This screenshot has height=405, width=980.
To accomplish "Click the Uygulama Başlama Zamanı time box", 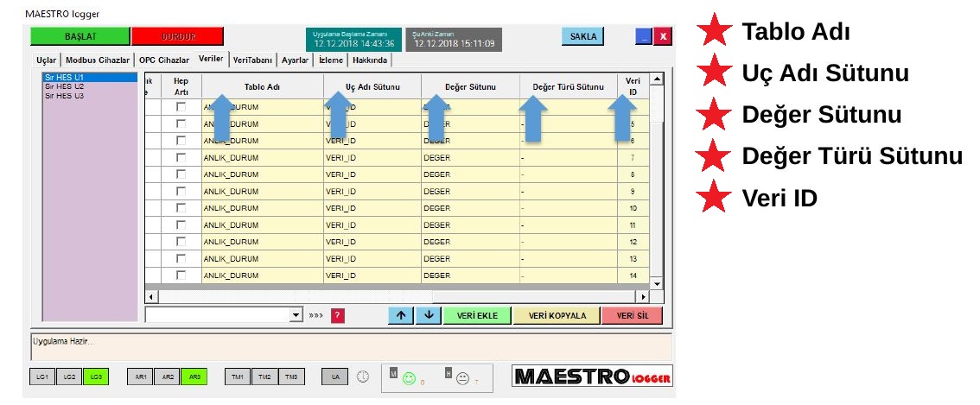I will [353, 40].
